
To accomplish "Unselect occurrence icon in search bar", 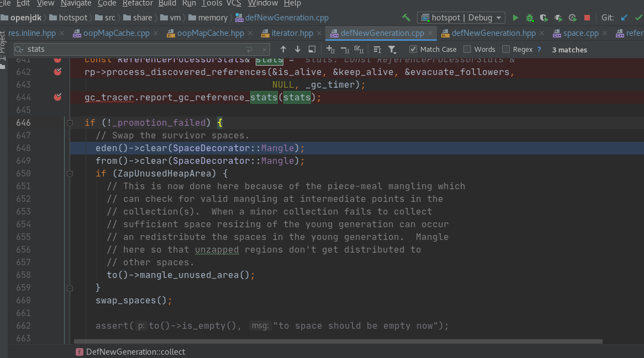I will coord(345,50).
